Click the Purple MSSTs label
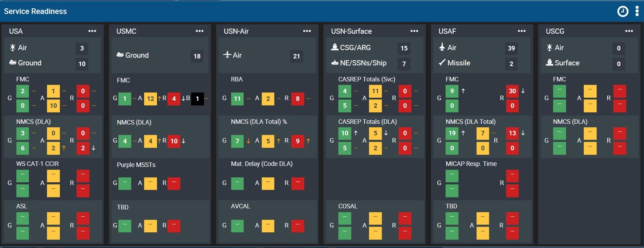This screenshot has height=248, width=644. pos(136,165)
